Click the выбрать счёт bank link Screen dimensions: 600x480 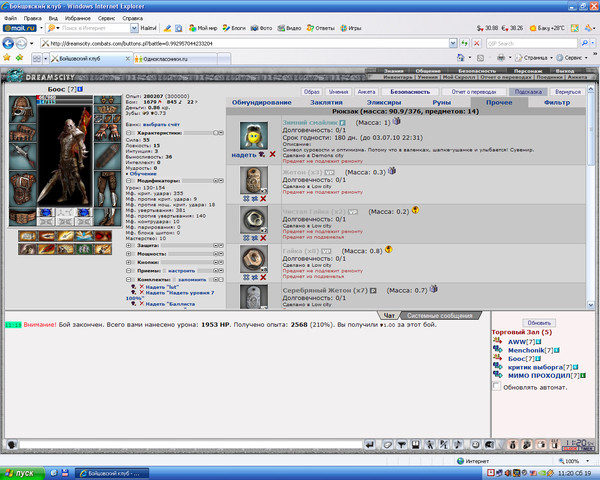click(161, 124)
